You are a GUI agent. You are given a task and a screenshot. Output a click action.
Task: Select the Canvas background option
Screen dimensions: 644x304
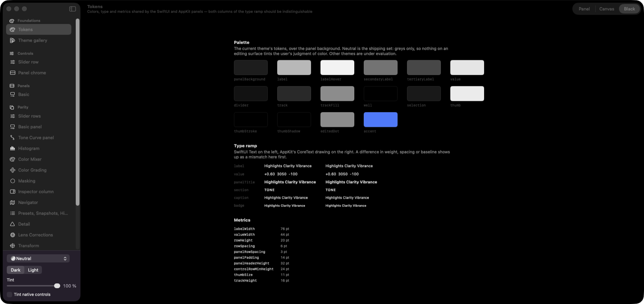pos(606,9)
